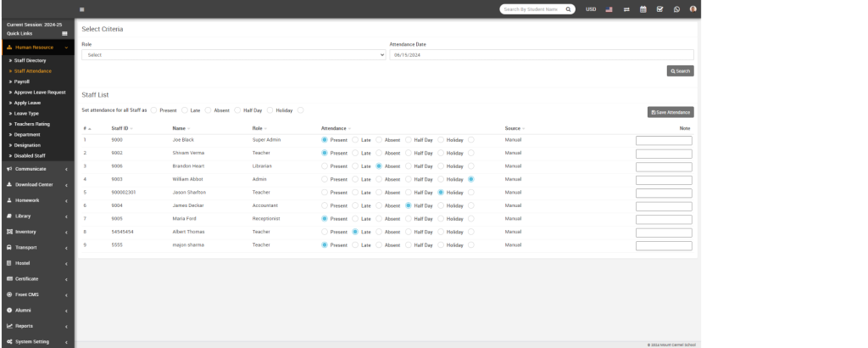Click the Quick Links grid icon
Image resolution: width=868 pixels, height=348 pixels.
pyautogui.click(x=64, y=33)
